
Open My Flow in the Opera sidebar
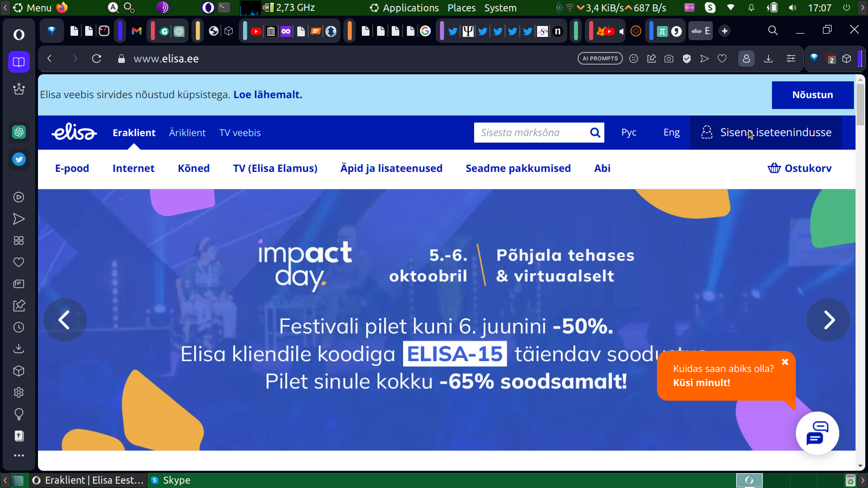point(19,219)
